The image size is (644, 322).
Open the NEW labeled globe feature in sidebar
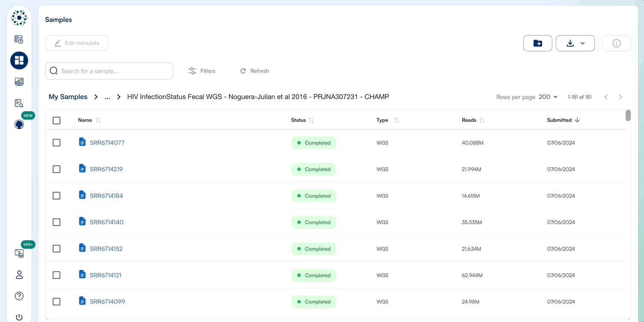[19, 124]
